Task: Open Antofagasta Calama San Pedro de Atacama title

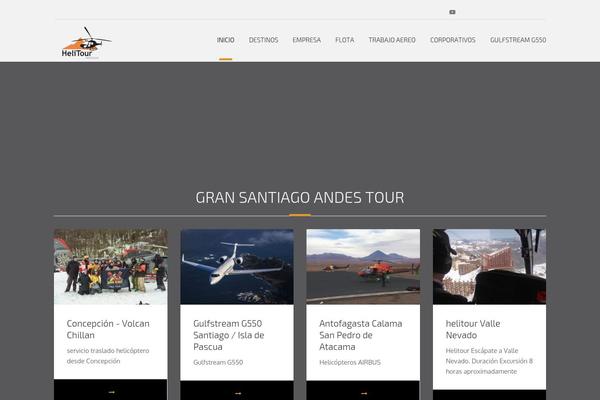Action: click(361, 335)
